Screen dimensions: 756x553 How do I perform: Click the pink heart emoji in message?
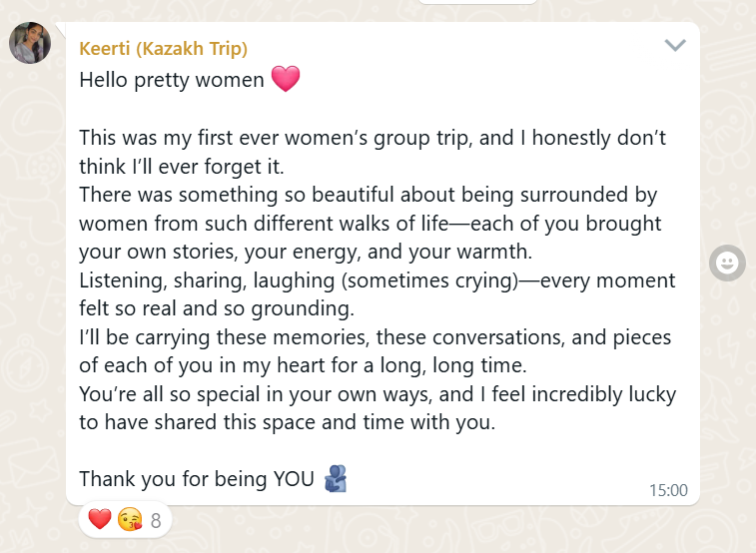point(286,79)
